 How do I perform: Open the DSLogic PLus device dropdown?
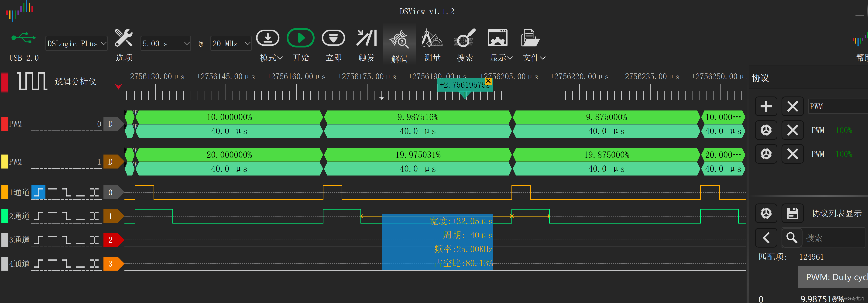point(76,44)
